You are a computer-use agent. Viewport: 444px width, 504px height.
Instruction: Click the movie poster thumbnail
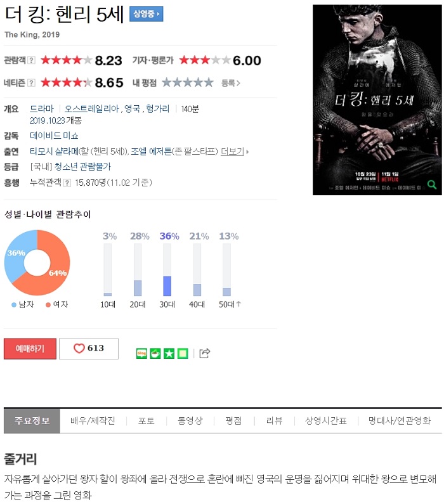pyautogui.click(x=377, y=100)
